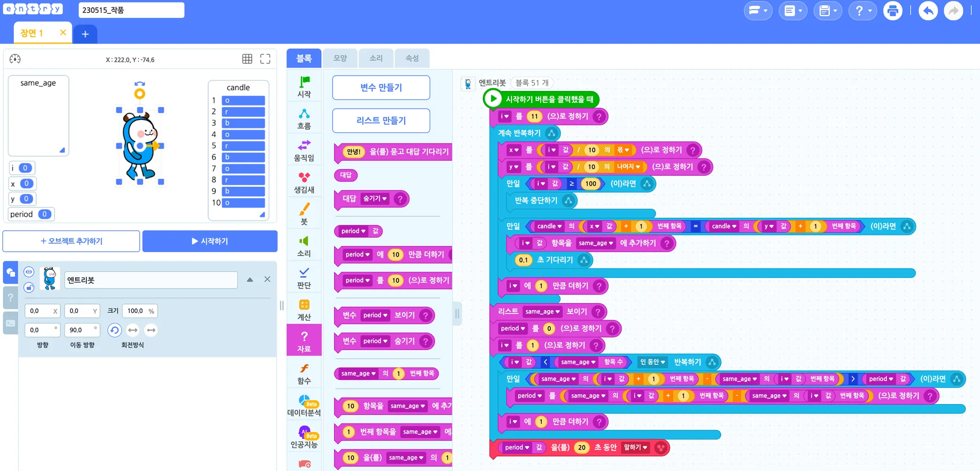Toggle 엔트리봇 object visibility eye
The image size is (980, 471).
(29, 272)
